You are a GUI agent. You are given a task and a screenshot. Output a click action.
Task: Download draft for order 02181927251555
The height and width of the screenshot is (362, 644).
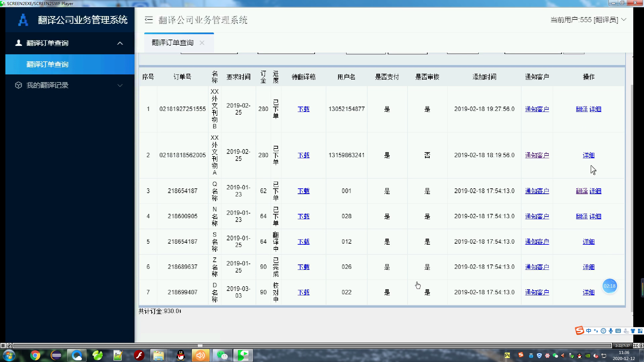(304, 109)
